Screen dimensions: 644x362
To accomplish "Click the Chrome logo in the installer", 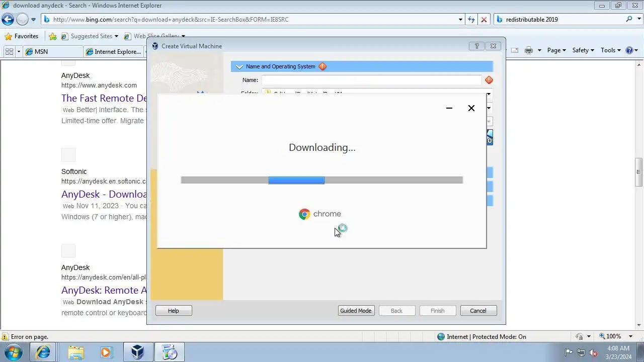I will point(304,214).
